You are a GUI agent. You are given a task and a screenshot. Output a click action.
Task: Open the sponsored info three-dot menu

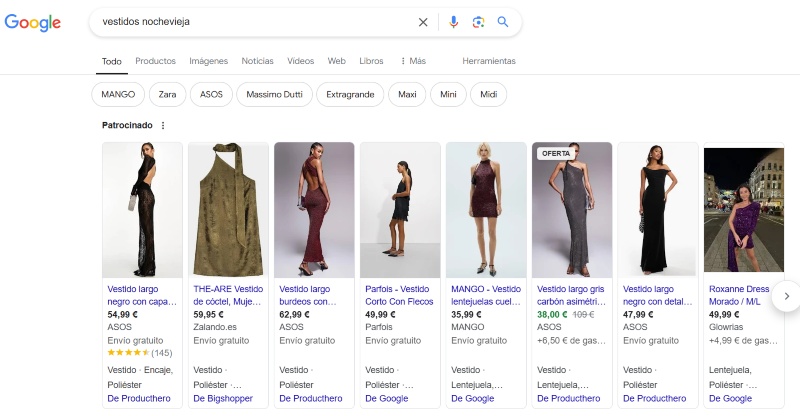pos(163,125)
